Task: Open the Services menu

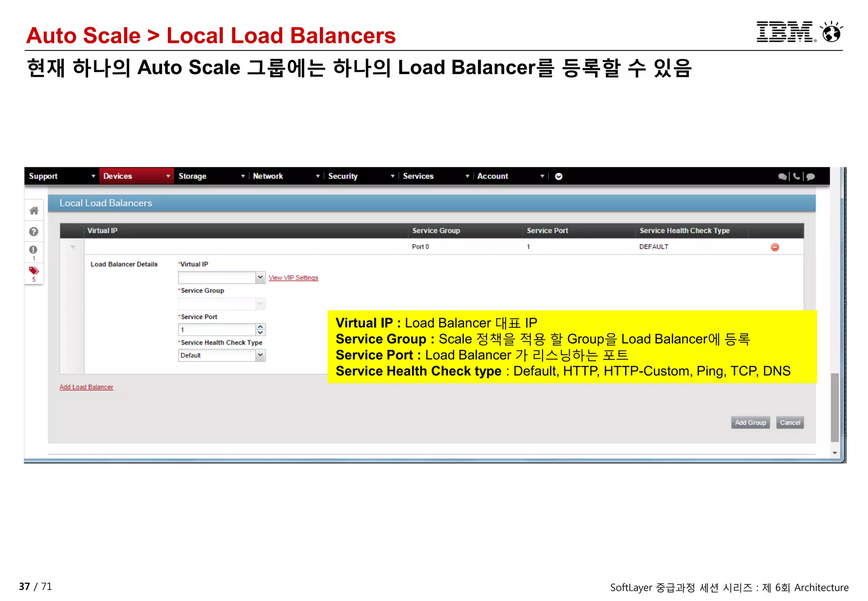Action: click(x=436, y=176)
